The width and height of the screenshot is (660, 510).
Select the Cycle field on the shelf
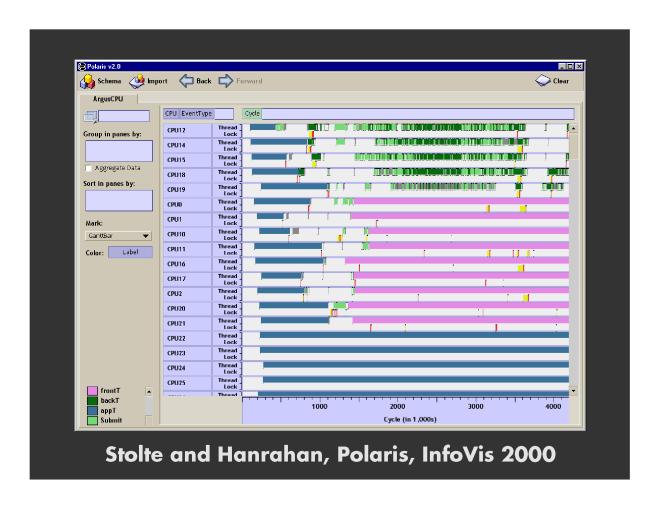click(252, 114)
